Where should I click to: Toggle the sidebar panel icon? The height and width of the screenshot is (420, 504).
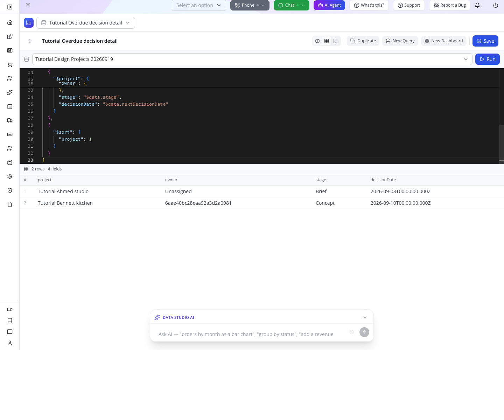coord(10,7)
